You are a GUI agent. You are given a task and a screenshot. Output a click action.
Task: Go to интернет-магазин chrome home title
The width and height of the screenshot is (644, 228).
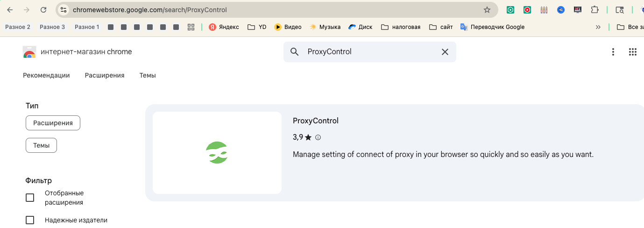tap(86, 52)
